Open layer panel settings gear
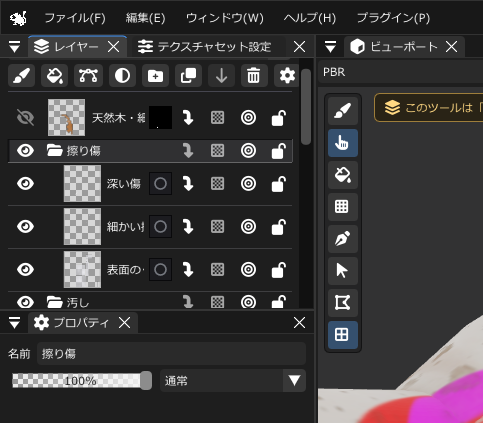This screenshot has width=483, height=423. (286, 76)
